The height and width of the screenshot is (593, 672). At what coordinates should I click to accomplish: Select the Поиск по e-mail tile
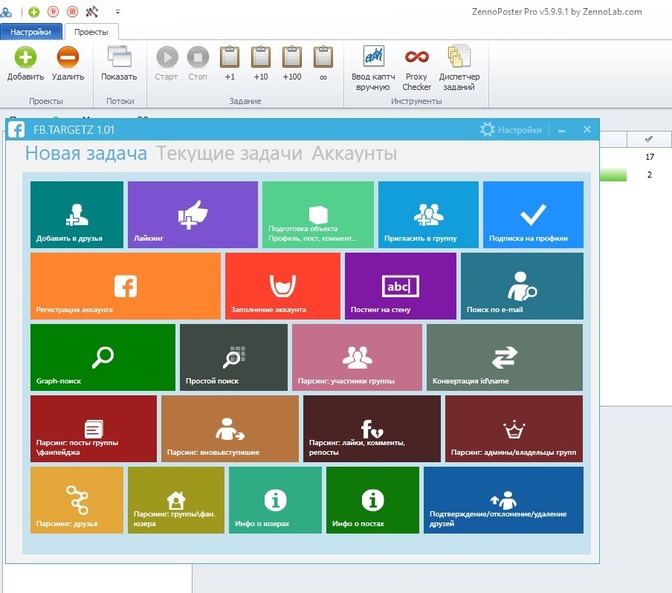click(522, 286)
